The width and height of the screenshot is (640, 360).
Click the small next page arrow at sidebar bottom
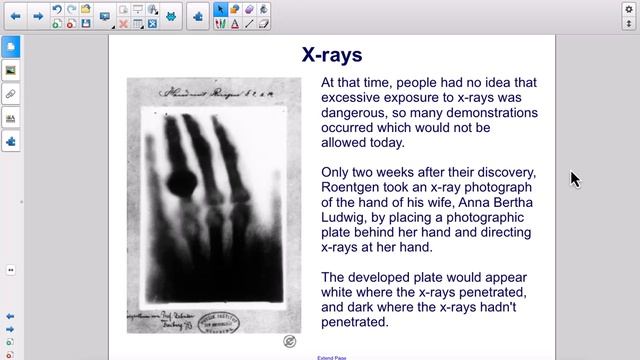[x=10, y=329]
